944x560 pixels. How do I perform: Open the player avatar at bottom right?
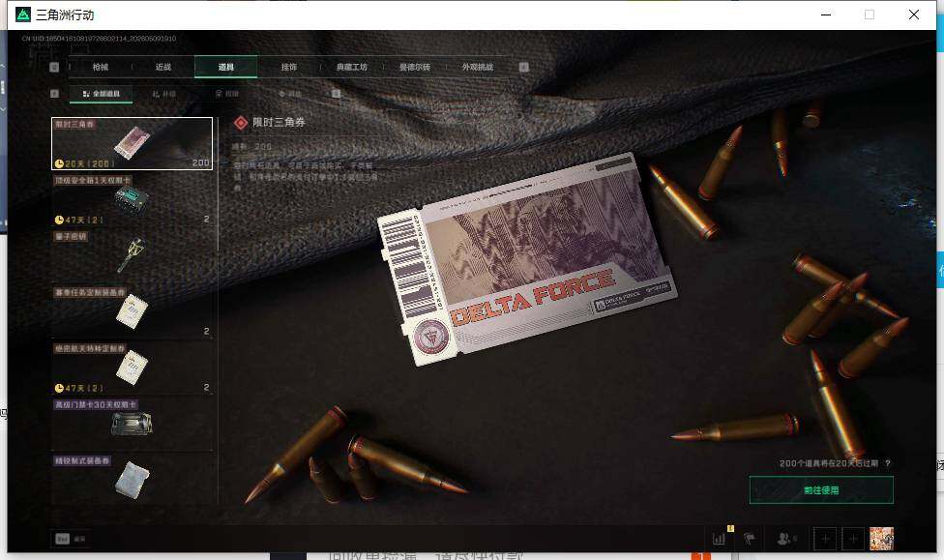point(881,539)
